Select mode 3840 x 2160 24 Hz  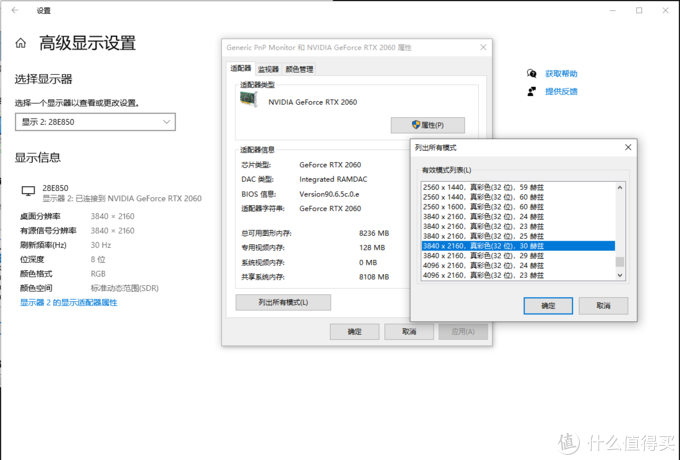point(518,216)
